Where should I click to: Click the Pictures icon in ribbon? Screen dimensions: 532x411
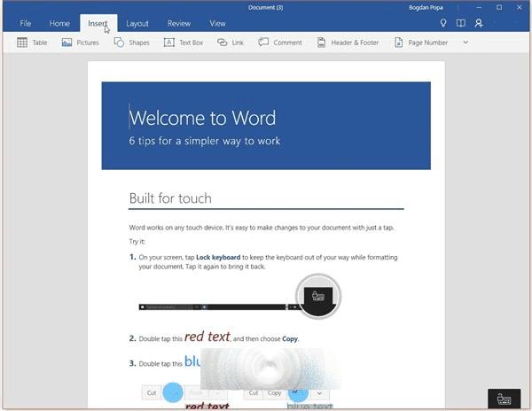pos(66,43)
